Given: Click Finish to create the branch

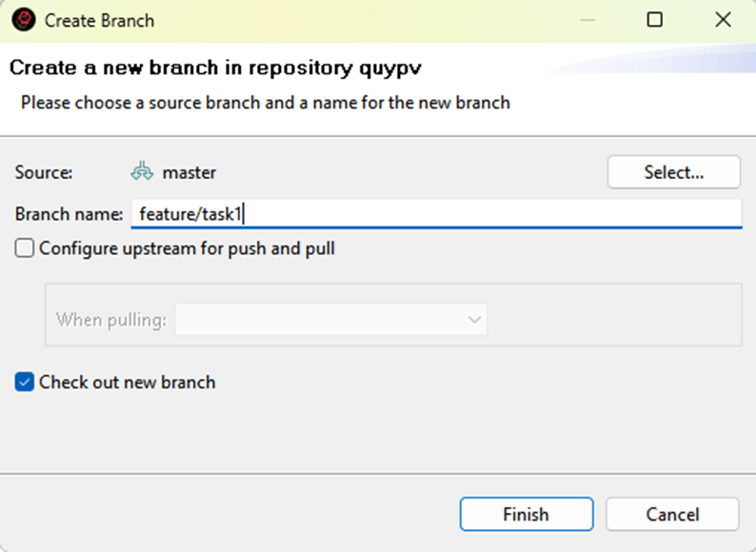Looking at the screenshot, I should [526, 514].
